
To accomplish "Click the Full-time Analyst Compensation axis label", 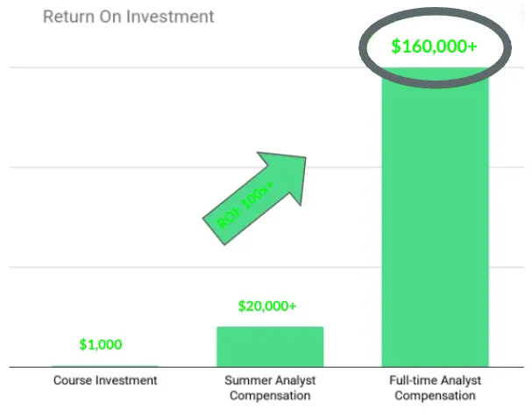I will click(435, 388).
